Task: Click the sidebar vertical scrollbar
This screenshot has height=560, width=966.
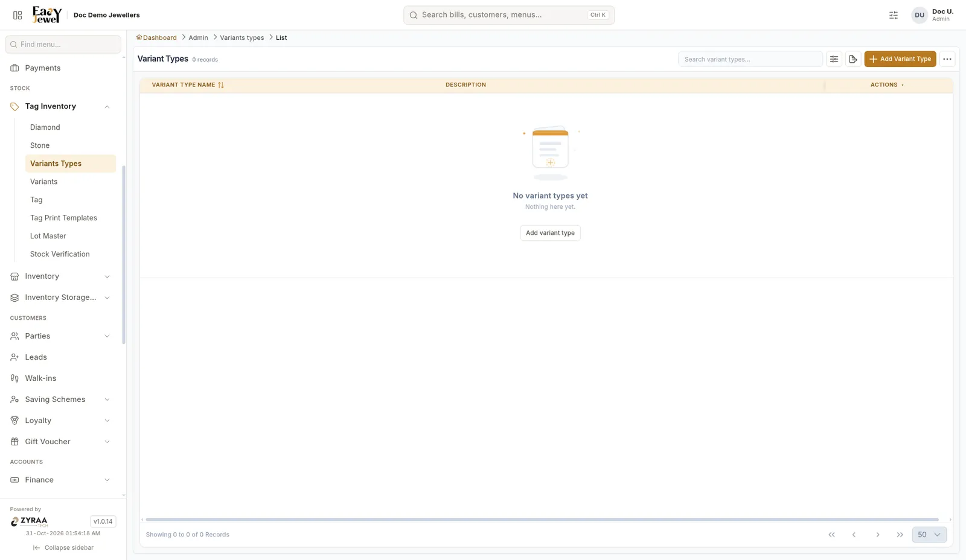Action: pyautogui.click(x=124, y=255)
